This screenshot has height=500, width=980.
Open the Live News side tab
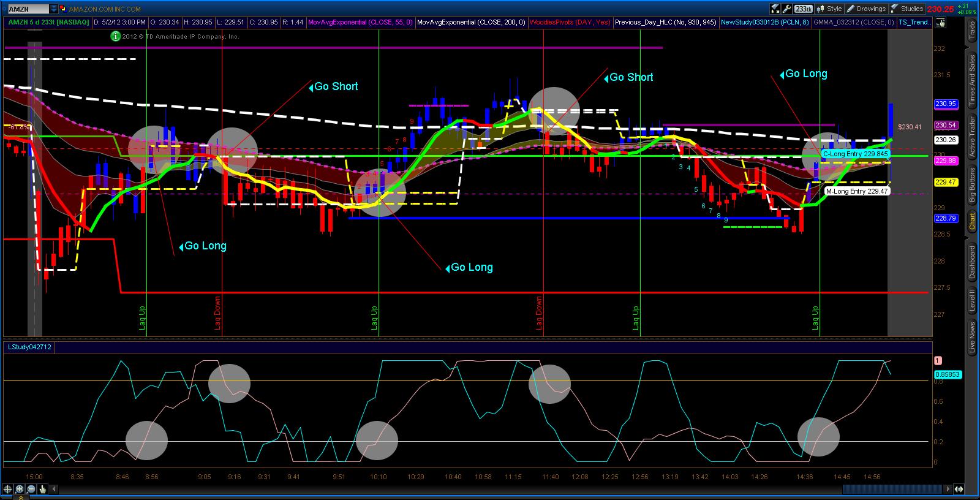tap(971, 338)
